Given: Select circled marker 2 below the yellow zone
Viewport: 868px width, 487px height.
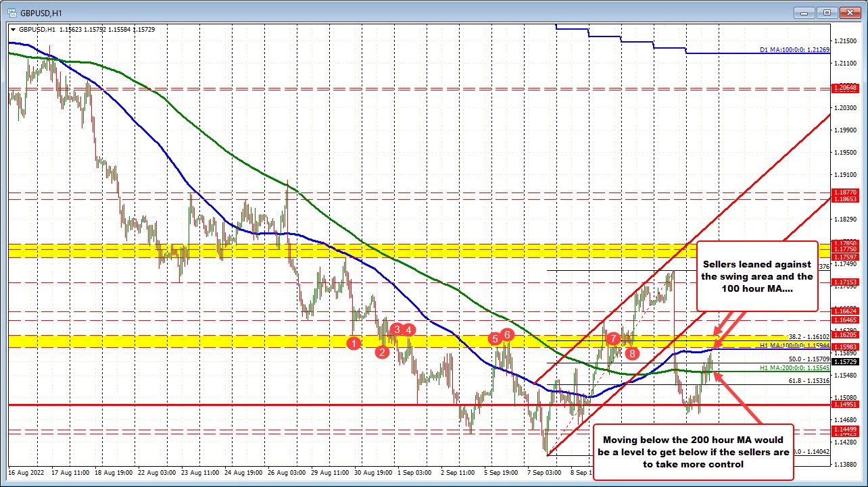Looking at the screenshot, I should [x=382, y=352].
